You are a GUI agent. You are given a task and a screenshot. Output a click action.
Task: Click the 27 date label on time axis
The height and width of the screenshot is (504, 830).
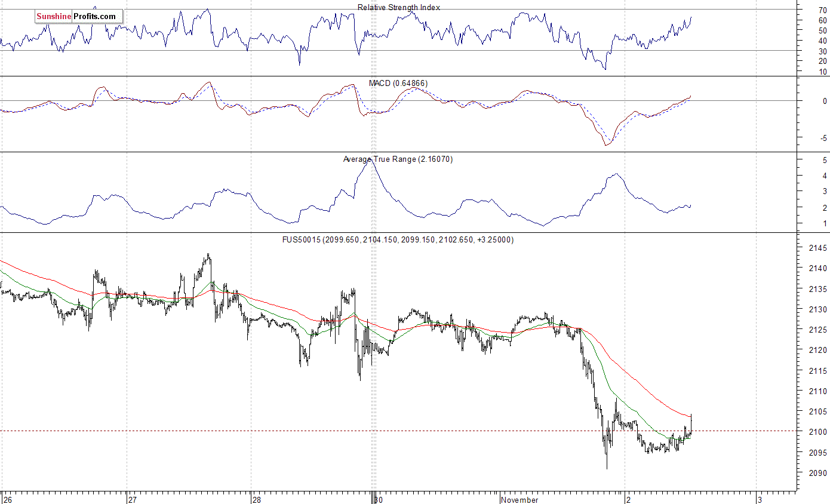pyautogui.click(x=133, y=499)
